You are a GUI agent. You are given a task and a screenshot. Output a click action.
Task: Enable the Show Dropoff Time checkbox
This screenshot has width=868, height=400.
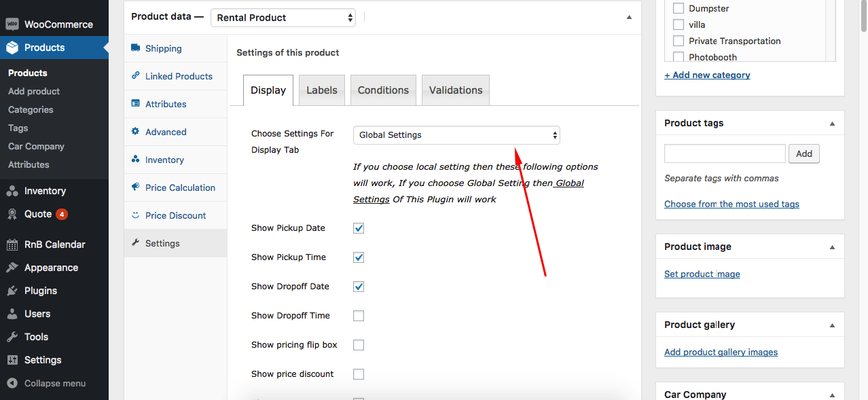[x=359, y=316]
